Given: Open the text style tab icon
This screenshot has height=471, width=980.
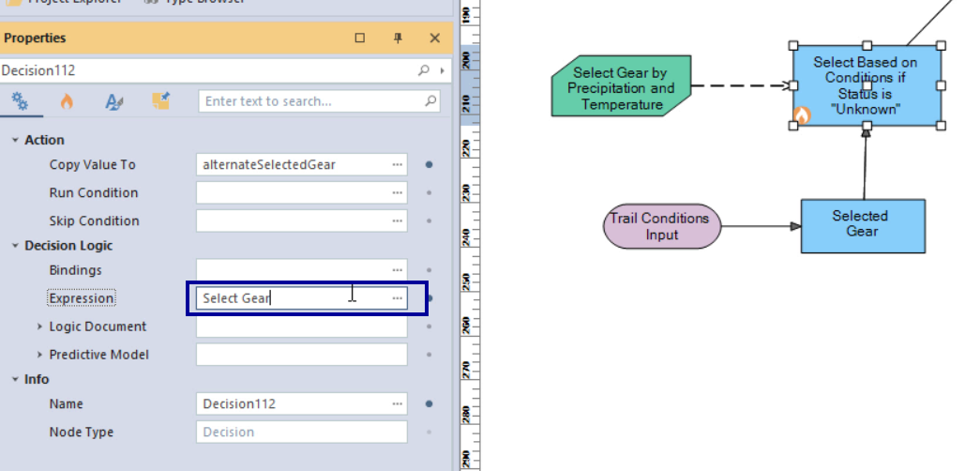Looking at the screenshot, I should click(x=113, y=101).
